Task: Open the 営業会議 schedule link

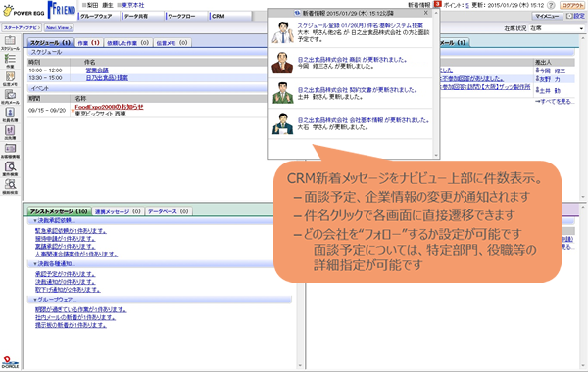Action: click(97, 70)
